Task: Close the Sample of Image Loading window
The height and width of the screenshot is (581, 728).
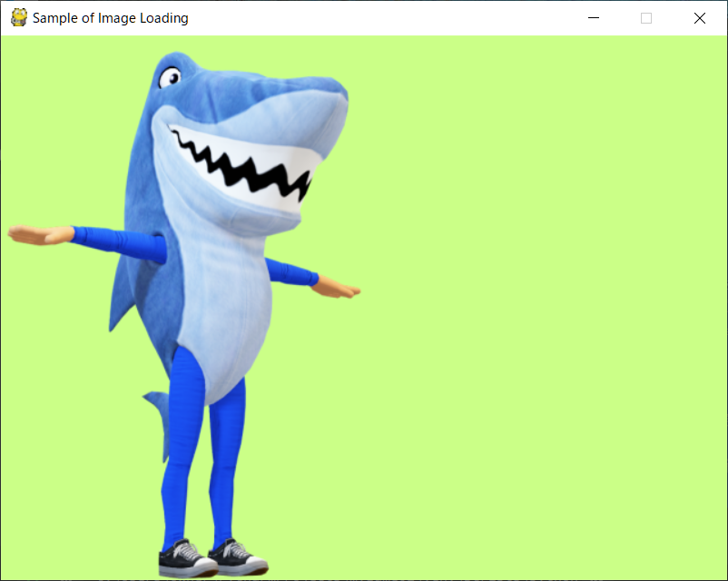Action: pos(700,18)
